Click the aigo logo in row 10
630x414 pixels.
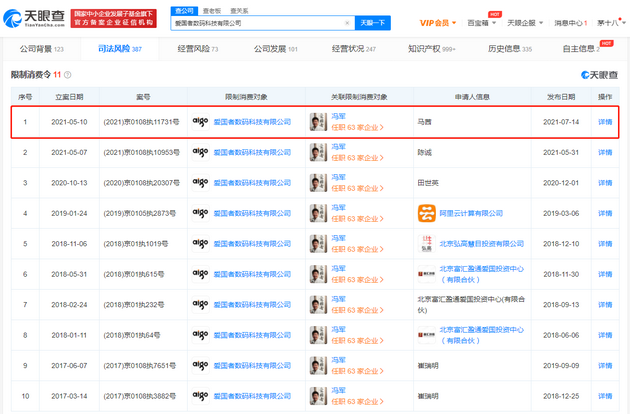tap(200, 396)
